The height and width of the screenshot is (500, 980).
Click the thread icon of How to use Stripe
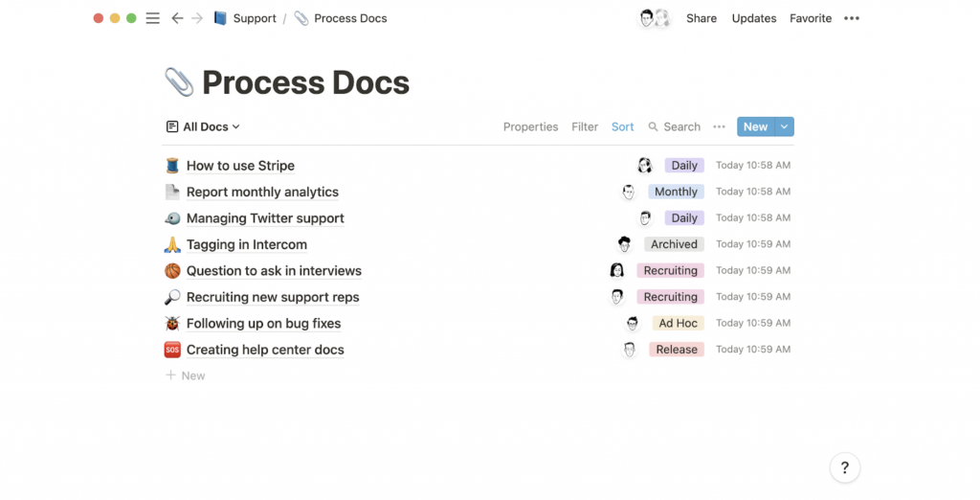coord(172,165)
